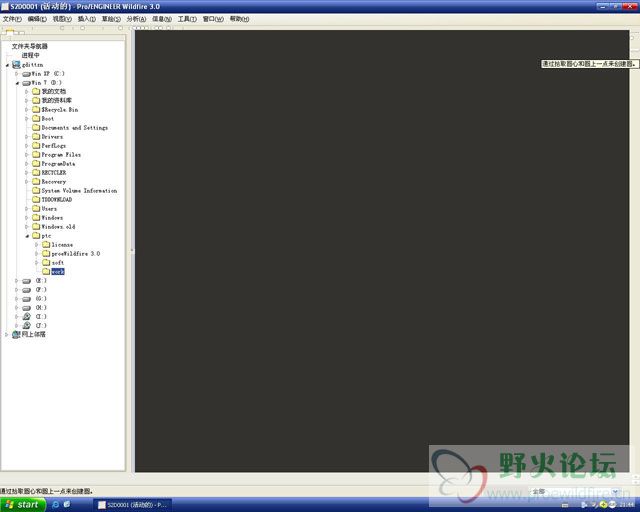Expand the Program Files folder
This screenshot has height=512, width=640.
27,155
